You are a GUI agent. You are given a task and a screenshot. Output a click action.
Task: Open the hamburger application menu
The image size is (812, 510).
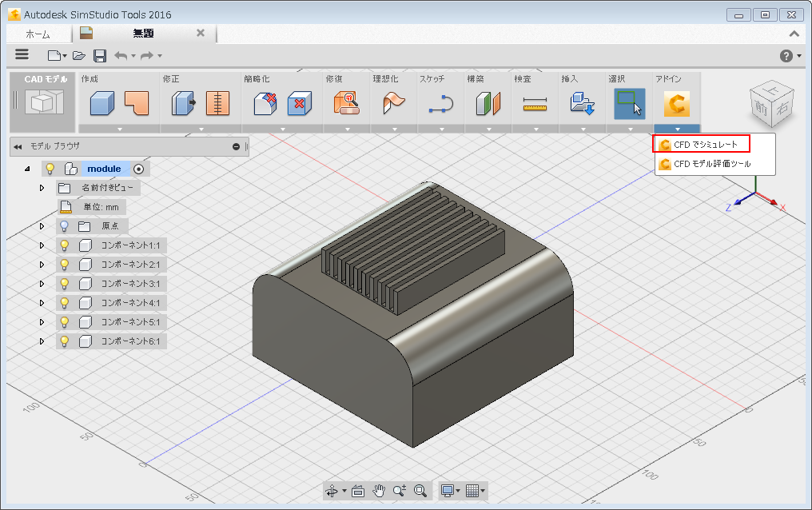22,54
